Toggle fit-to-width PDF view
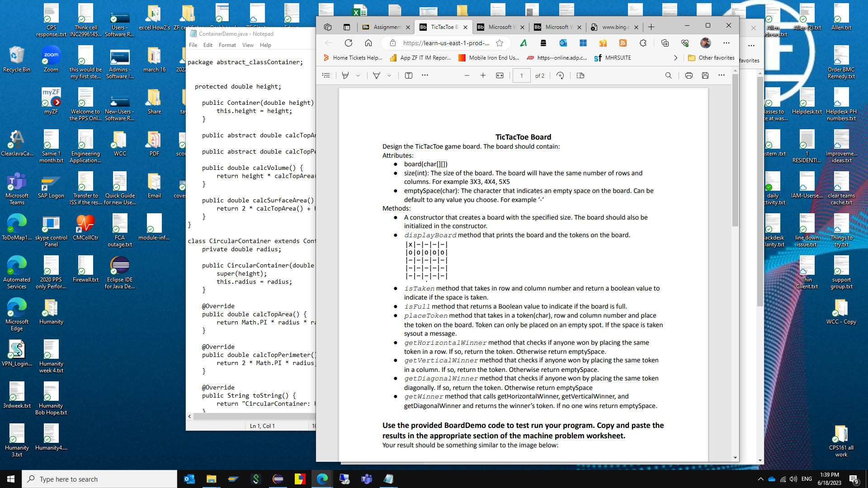868x488 pixels. pyautogui.click(x=500, y=75)
